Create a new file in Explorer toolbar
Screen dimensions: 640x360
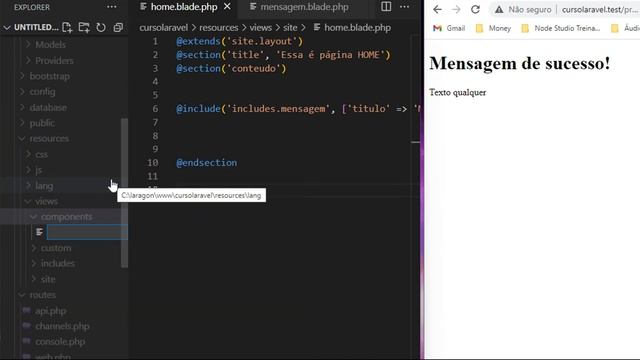point(67,27)
